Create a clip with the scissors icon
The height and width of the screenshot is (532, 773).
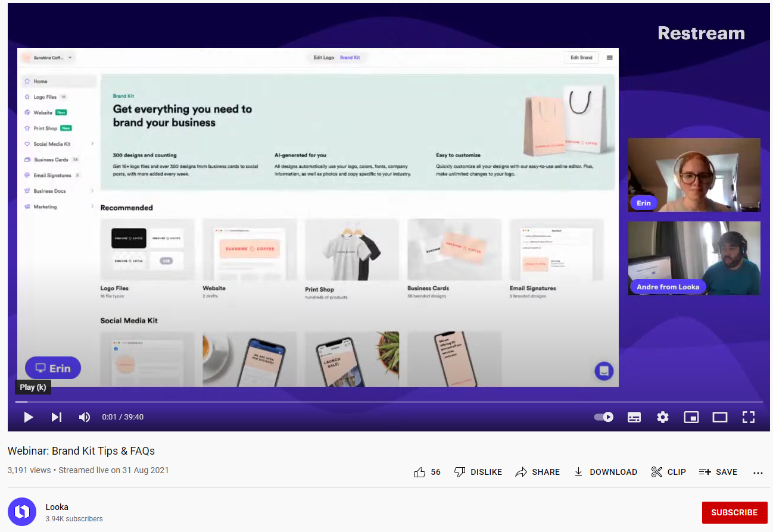(669, 472)
